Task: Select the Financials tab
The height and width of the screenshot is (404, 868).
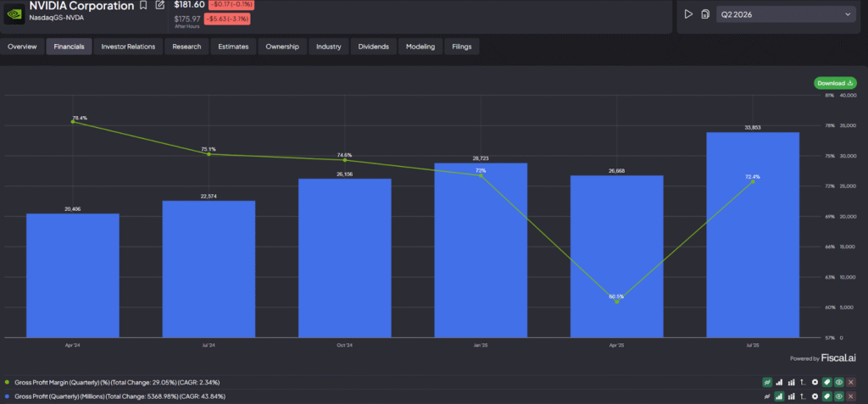Action: 70,47
